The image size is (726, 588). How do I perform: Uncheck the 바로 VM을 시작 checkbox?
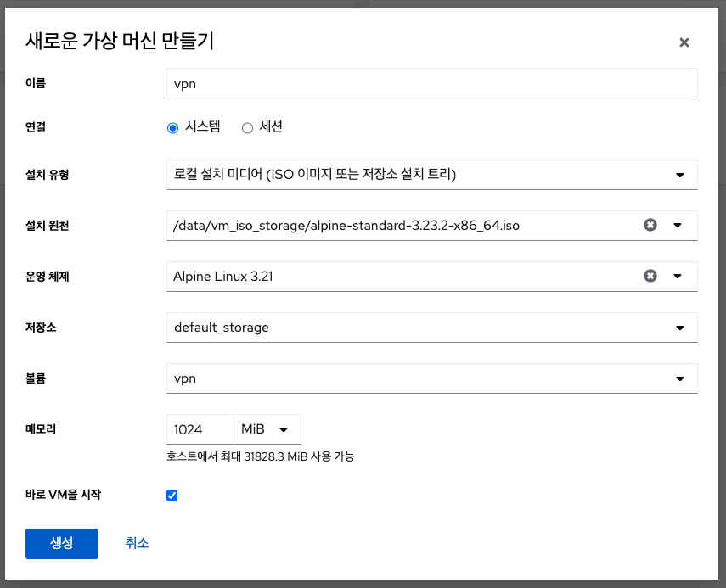(172, 496)
